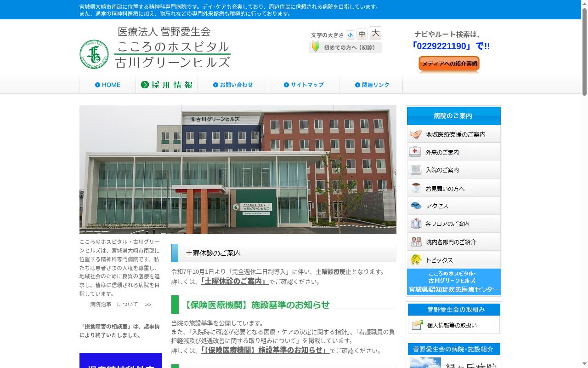Open the 病院沿革 について >> link
The height and width of the screenshot is (368, 588).
[x=120, y=305]
